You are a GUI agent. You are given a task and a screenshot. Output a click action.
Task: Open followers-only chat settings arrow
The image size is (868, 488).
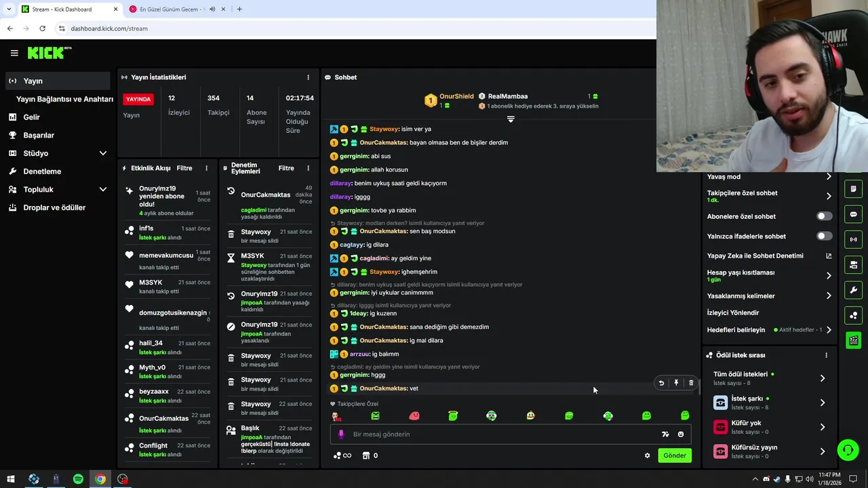(x=829, y=197)
